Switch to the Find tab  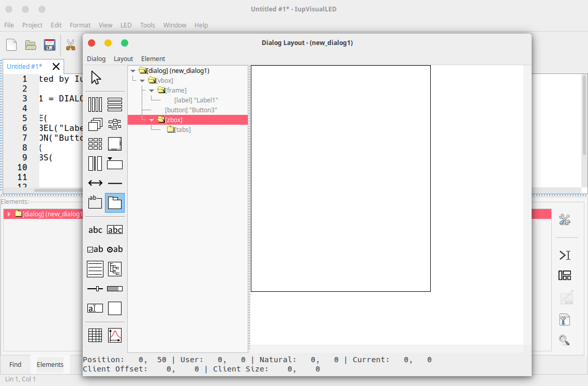[16, 364]
